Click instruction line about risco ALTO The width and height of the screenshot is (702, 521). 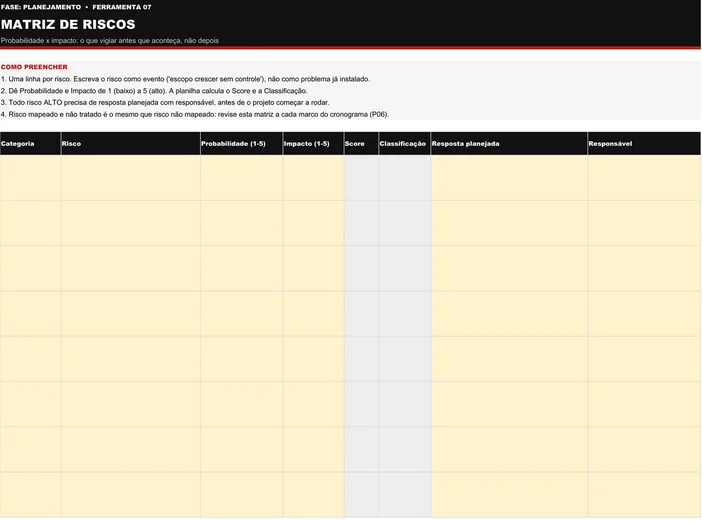(x=165, y=102)
